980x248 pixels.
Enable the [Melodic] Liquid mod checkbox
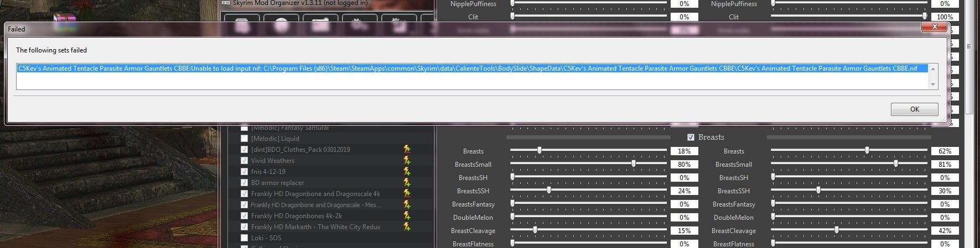(244, 139)
